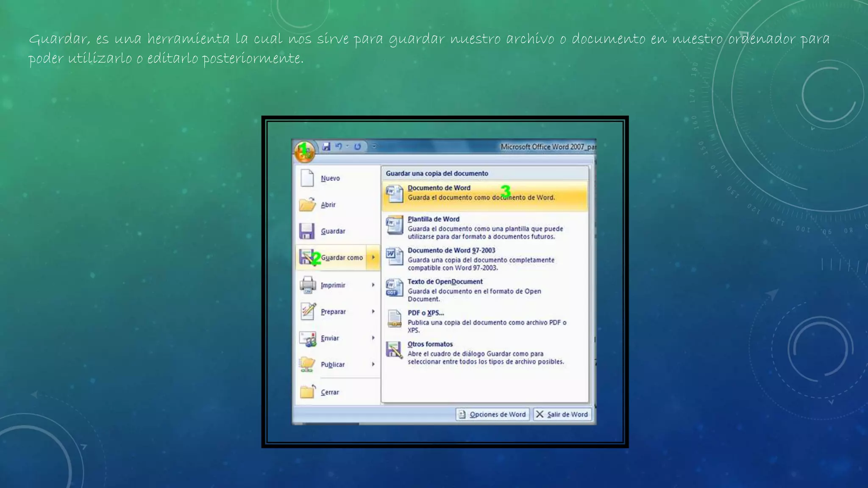
Task: Expand the Guardar como submenu arrow
Action: click(373, 258)
